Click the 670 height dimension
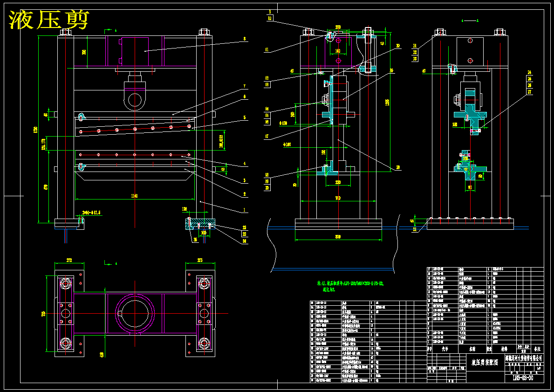554x392 pixels. [46, 186]
